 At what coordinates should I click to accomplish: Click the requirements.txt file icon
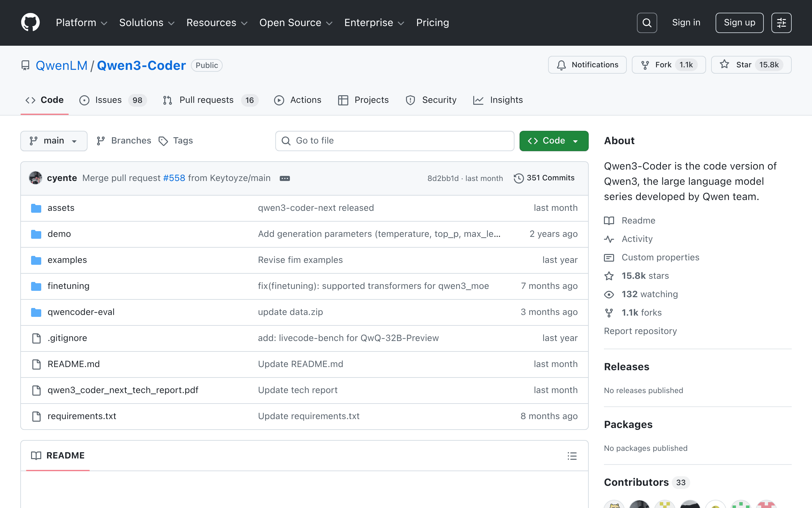(x=36, y=416)
